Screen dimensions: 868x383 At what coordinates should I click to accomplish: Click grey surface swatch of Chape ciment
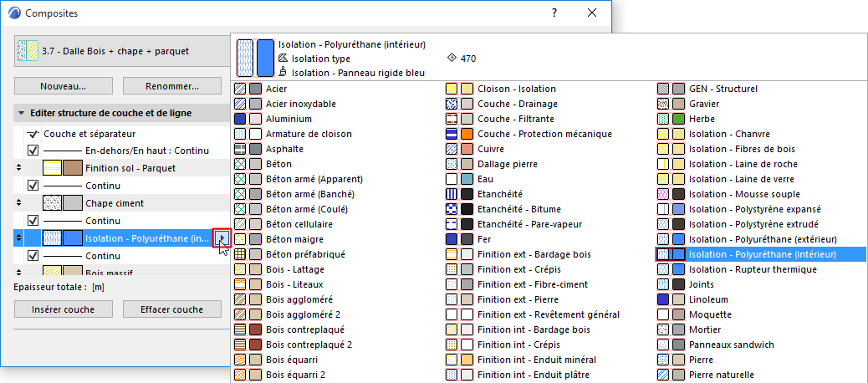(x=73, y=203)
